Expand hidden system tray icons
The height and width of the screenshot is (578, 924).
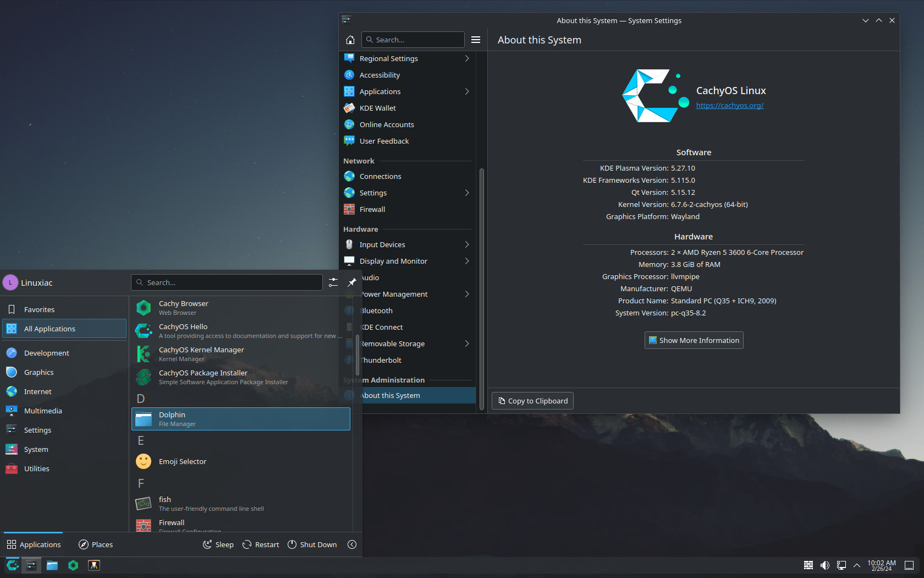(x=857, y=565)
